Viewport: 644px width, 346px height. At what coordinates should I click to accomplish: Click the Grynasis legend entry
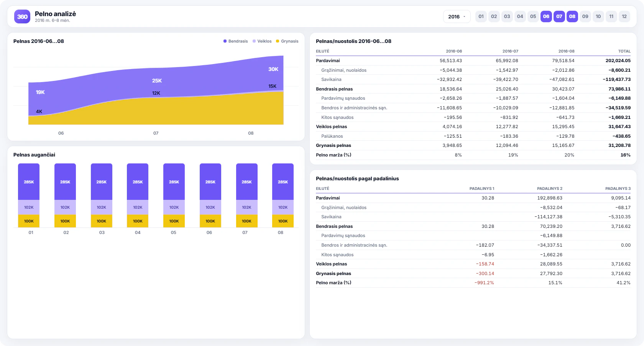(x=287, y=41)
